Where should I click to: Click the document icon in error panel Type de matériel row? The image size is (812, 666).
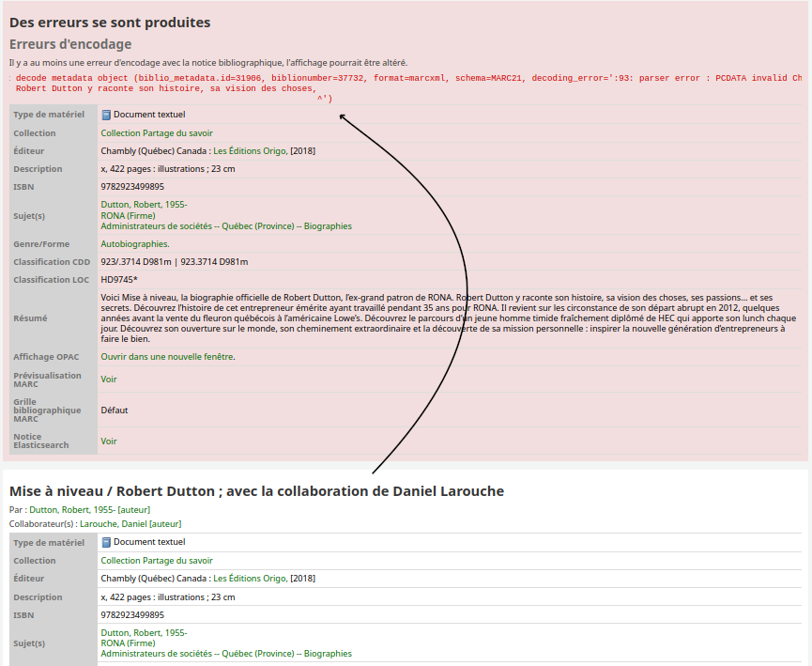click(x=106, y=115)
